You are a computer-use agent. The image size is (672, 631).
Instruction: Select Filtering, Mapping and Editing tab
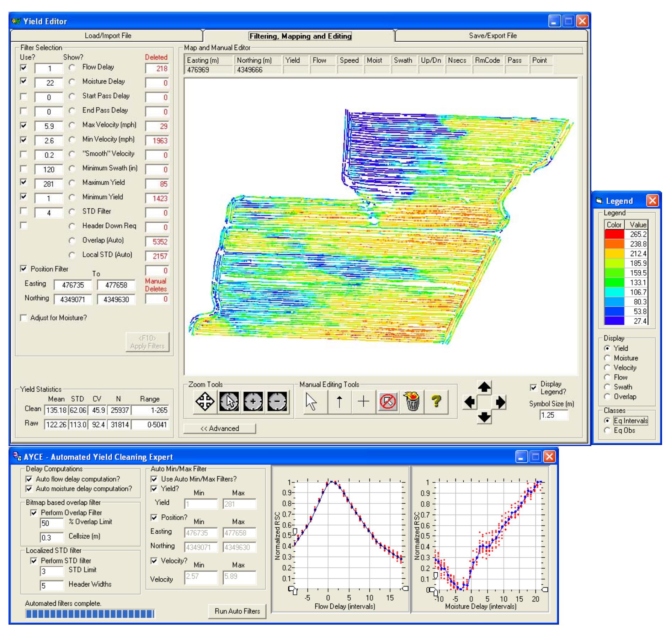300,36
